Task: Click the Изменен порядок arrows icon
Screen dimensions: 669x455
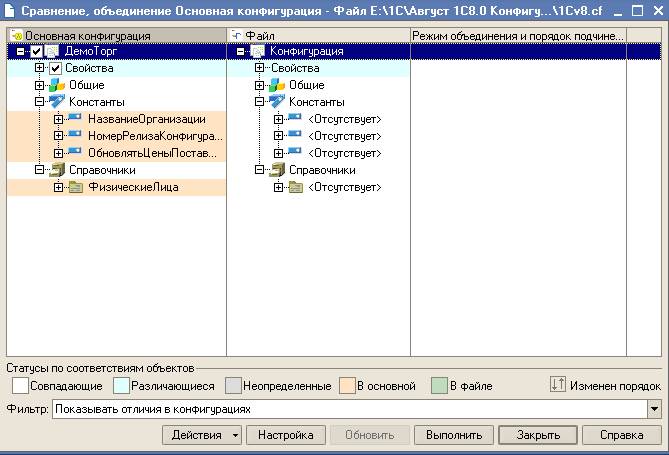Action: (558, 385)
